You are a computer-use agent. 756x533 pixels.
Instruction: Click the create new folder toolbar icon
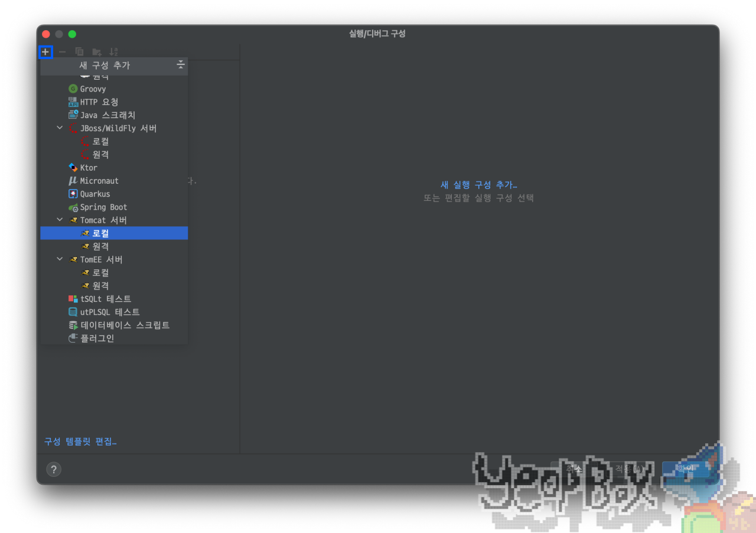pos(96,52)
